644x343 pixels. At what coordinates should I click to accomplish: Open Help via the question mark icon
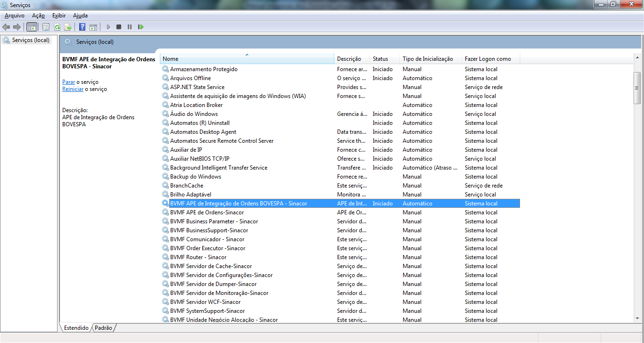(x=83, y=27)
